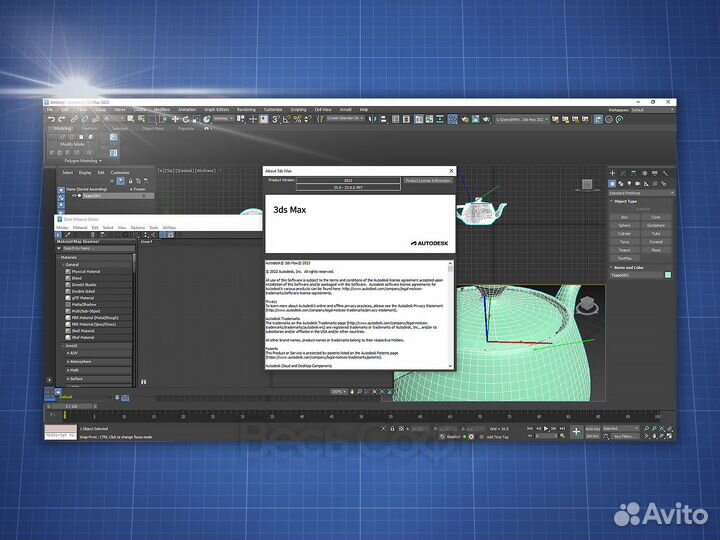
Task: Open the Utilities wrench tab
Action: (665, 173)
